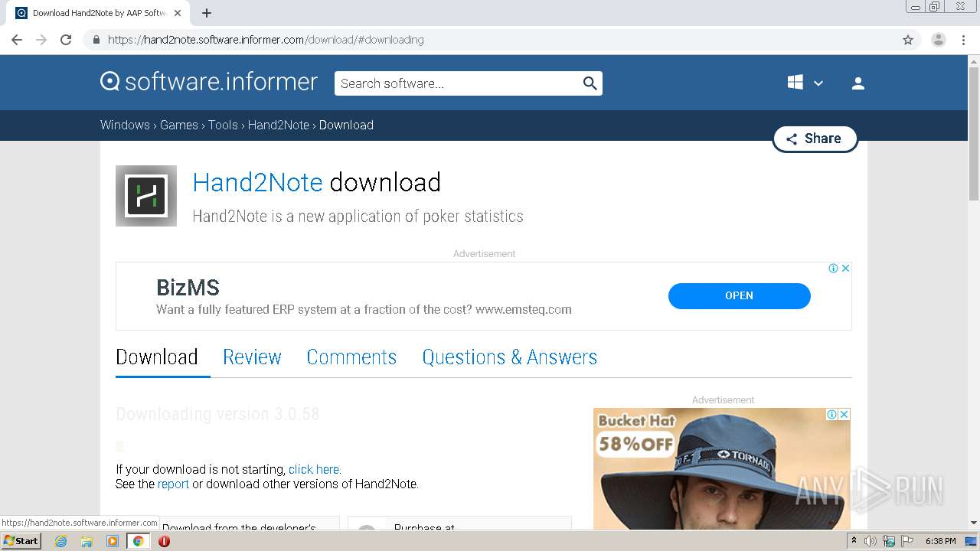Click the red security icon in taskbar
The image size is (980, 551).
click(164, 541)
